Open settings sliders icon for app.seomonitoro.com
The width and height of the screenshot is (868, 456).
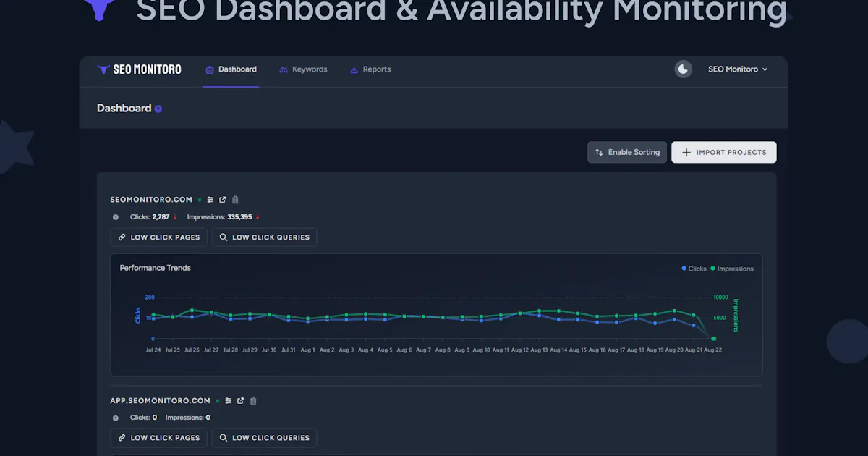[x=229, y=401]
